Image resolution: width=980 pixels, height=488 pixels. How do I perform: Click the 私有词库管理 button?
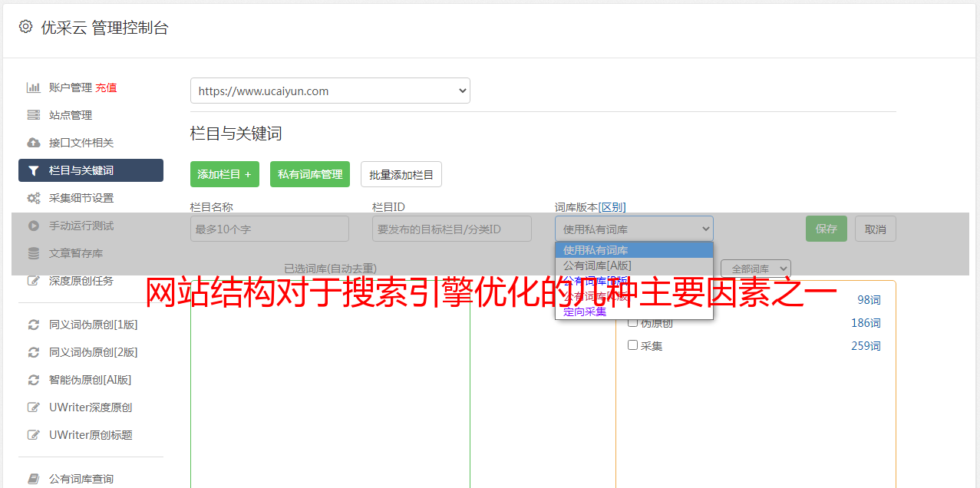(310, 174)
